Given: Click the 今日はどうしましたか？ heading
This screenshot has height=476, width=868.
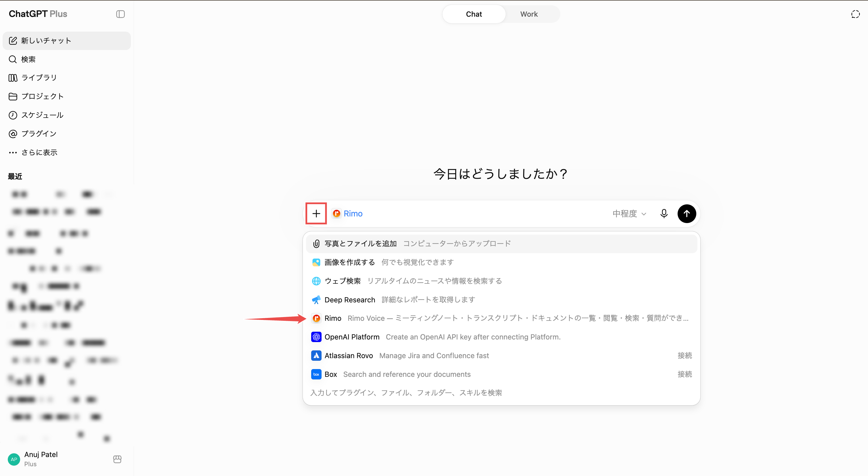Looking at the screenshot, I should pyautogui.click(x=501, y=174).
